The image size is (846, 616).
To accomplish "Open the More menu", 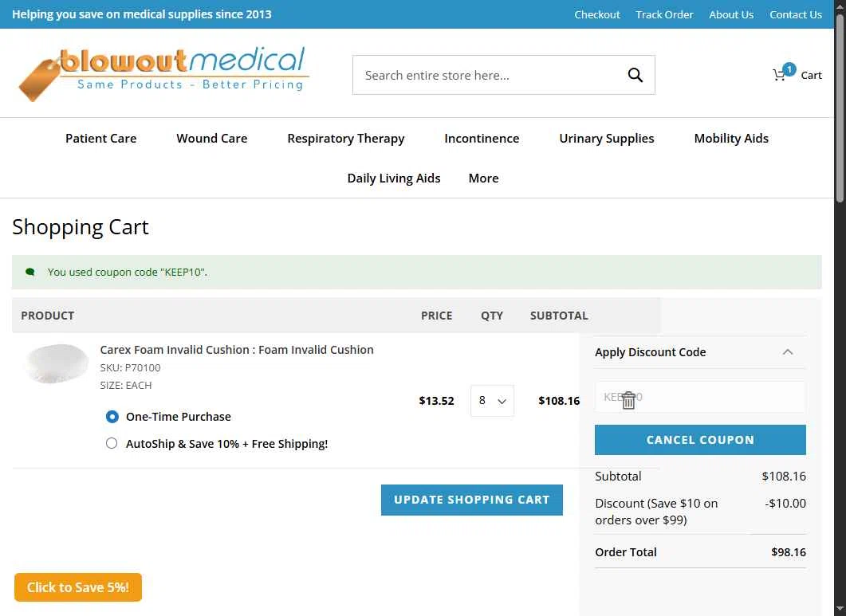I will 483,178.
